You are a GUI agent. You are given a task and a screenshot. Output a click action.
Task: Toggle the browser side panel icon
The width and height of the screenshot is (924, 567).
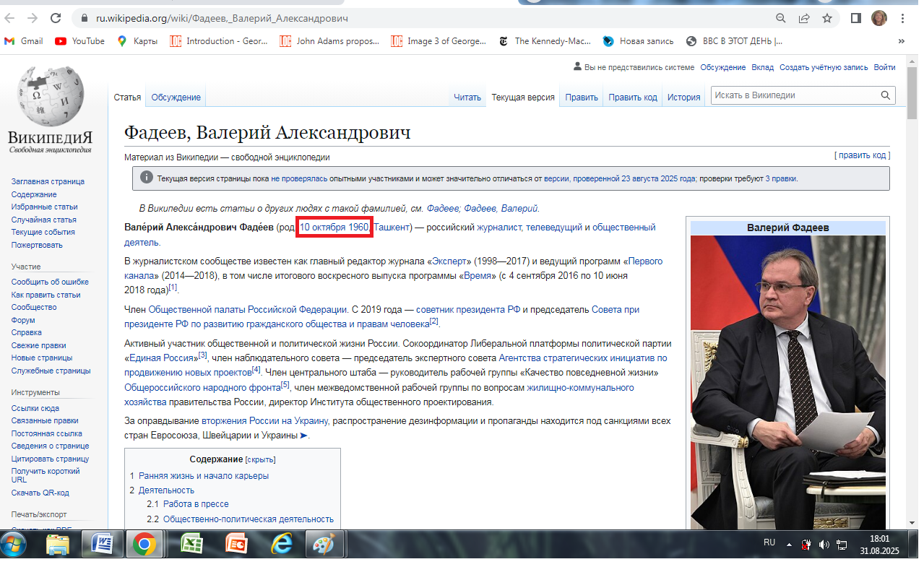click(x=856, y=18)
